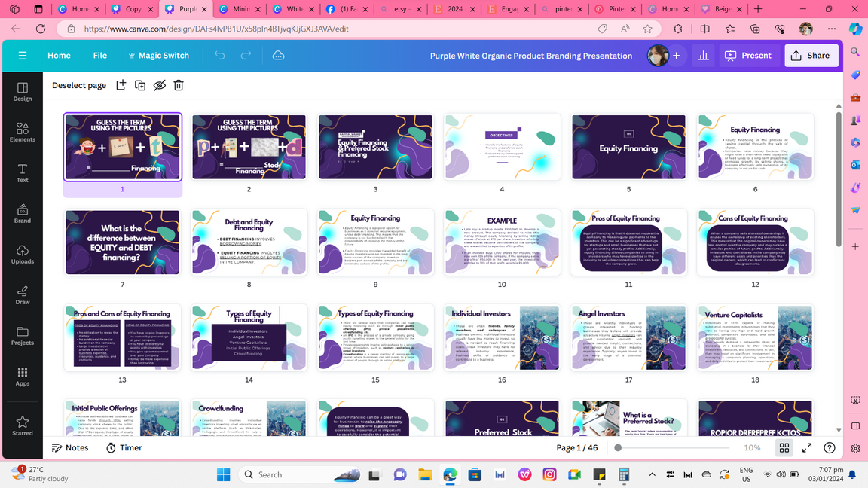Image resolution: width=868 pixels, height=488 pixels.
Task: Show hidden system tray icons
Action: pyautogui.click(x=652, y=474)
